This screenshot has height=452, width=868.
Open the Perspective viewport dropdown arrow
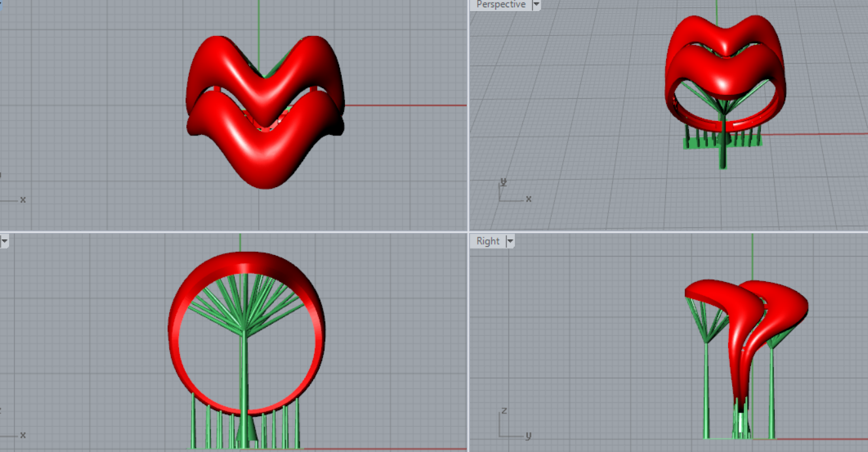[x=537, y=5]
